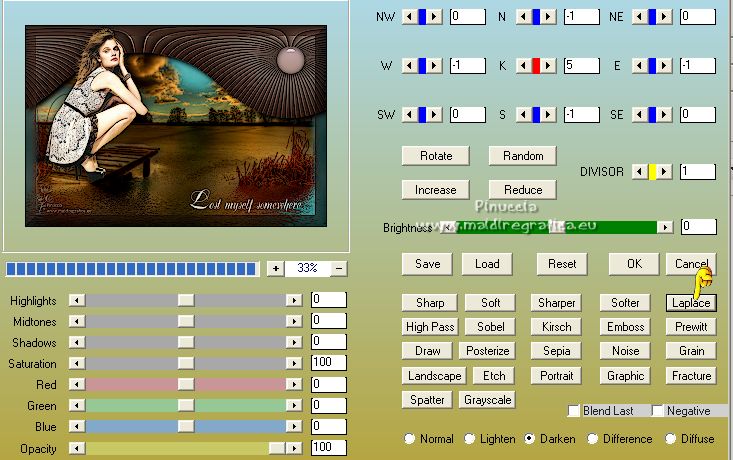The height and width of the screenshot is (460, 733).
Task: Click the N right arrow button
Action: point(548,17)
